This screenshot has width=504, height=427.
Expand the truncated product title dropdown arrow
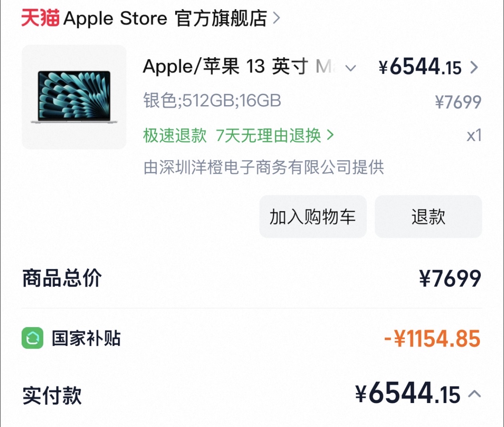click(x=350, y=68)
